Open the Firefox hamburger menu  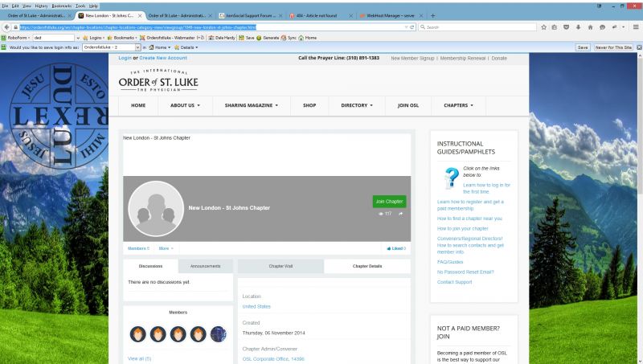[636, 27]
